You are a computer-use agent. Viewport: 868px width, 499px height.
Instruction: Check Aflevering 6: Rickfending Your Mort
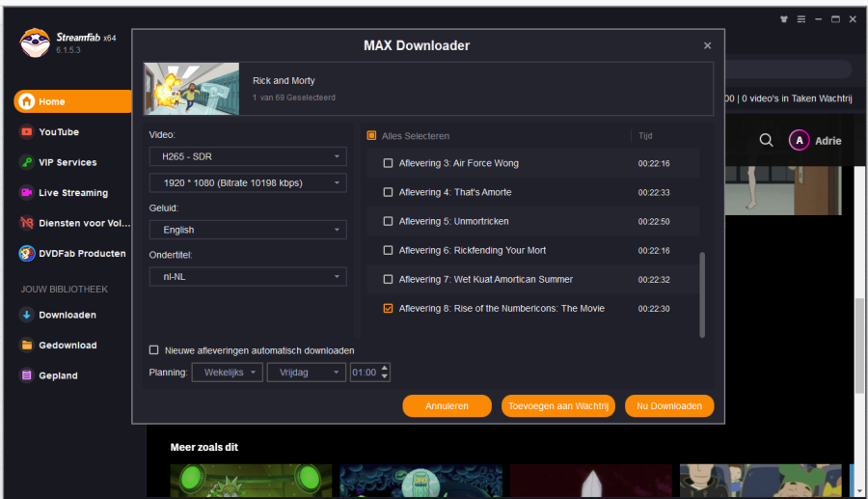point(388,250)
